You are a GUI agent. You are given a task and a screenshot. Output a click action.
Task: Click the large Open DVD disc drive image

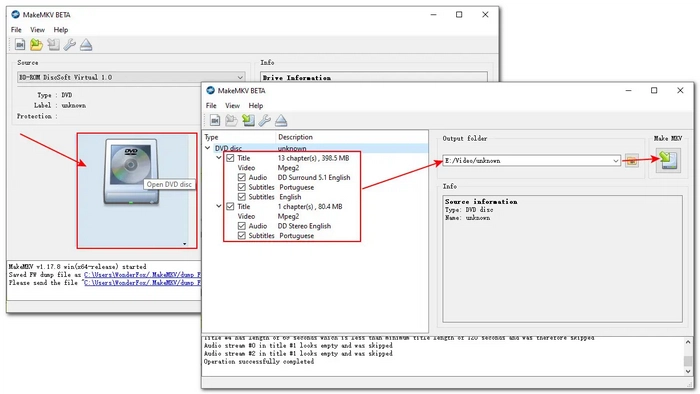click(131, 172)
